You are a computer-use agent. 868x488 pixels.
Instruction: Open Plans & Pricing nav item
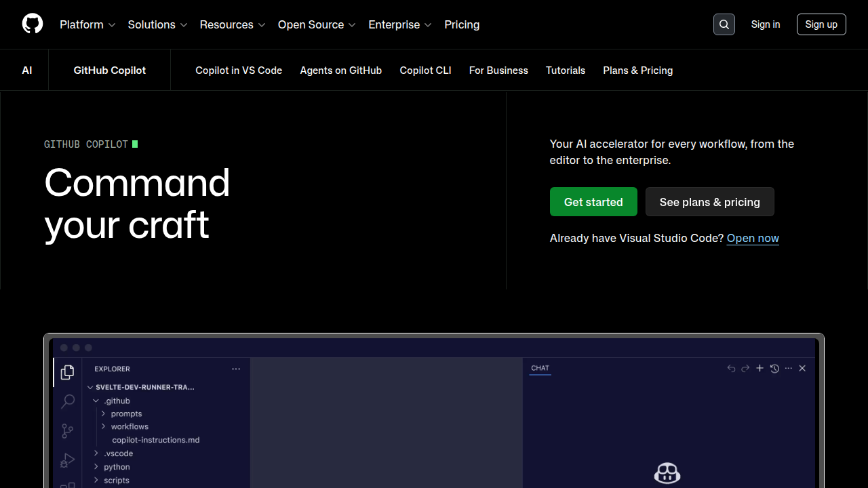[638, 70]
